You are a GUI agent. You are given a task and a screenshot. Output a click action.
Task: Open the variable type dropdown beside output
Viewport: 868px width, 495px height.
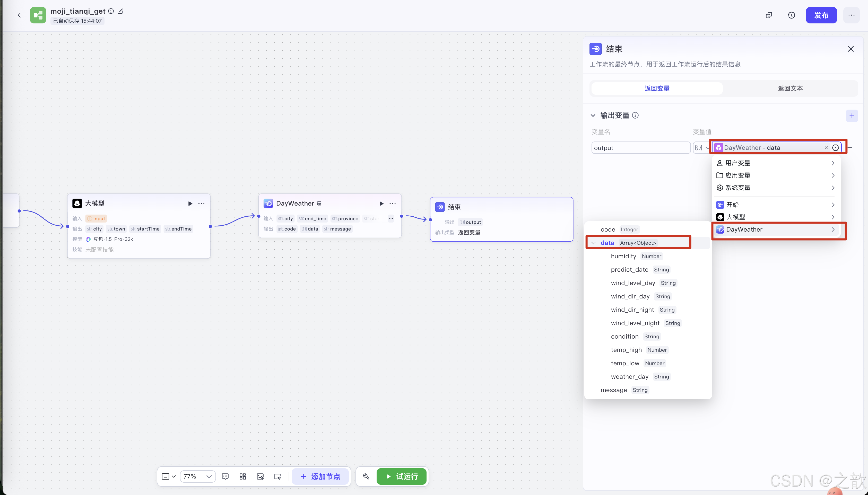pos(701,148)
